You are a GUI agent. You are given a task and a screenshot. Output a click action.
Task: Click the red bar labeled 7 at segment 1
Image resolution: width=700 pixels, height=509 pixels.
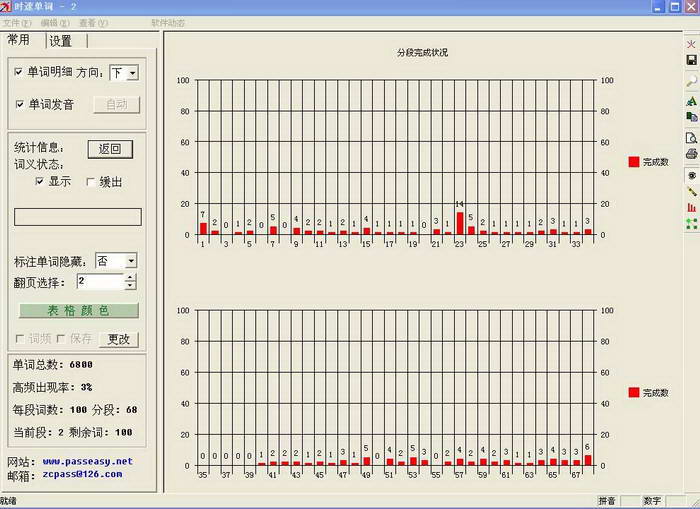point(204,229)
